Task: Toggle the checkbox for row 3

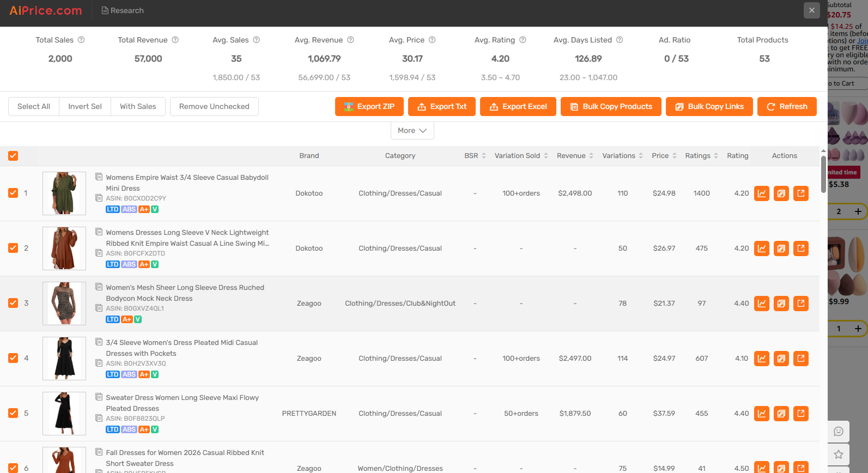Action: click(13, 303)
